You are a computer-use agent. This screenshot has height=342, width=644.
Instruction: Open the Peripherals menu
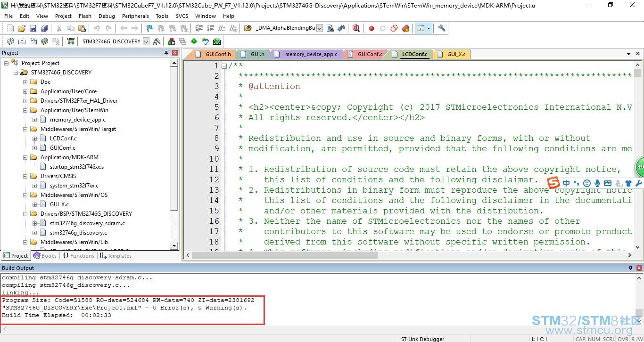pyautogui.click(x=135, y=16)
